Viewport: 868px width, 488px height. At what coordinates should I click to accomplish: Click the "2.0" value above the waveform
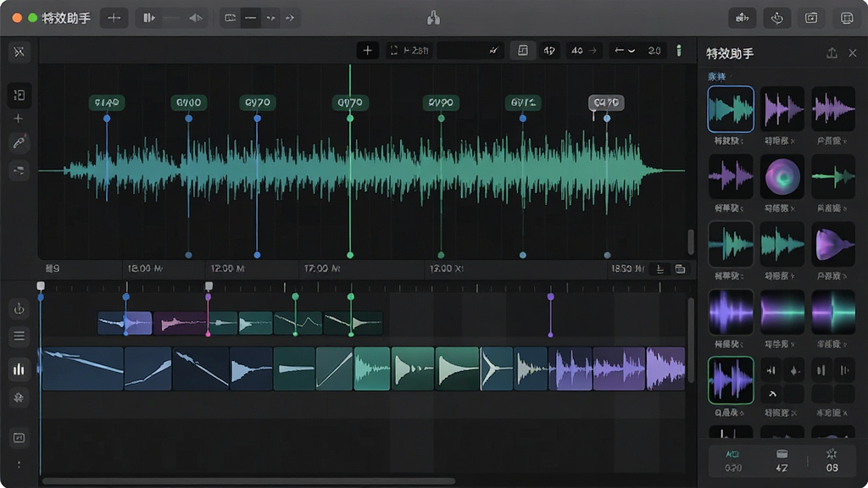(x=654, y=50)
